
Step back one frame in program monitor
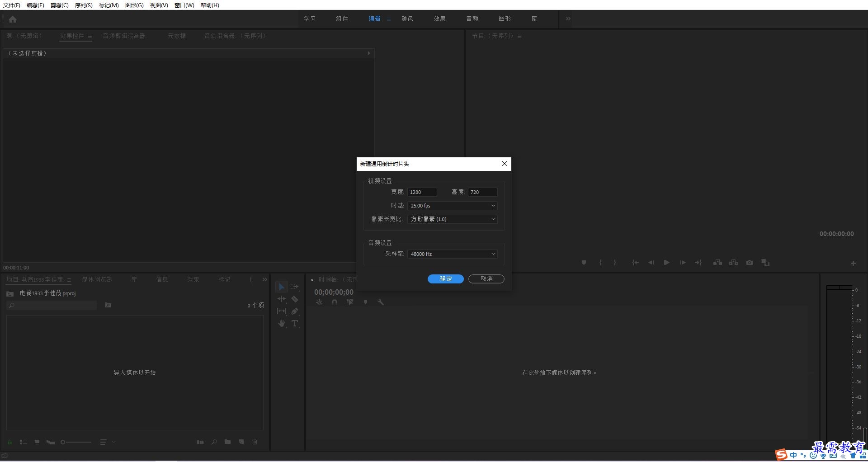pyautogui.click(x=651, y=263)
